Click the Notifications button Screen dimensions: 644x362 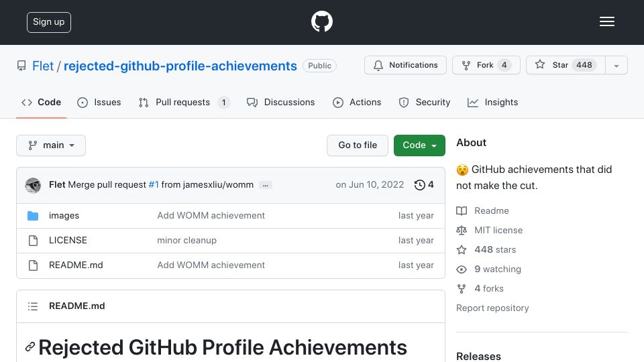click(x=405, y=65)
